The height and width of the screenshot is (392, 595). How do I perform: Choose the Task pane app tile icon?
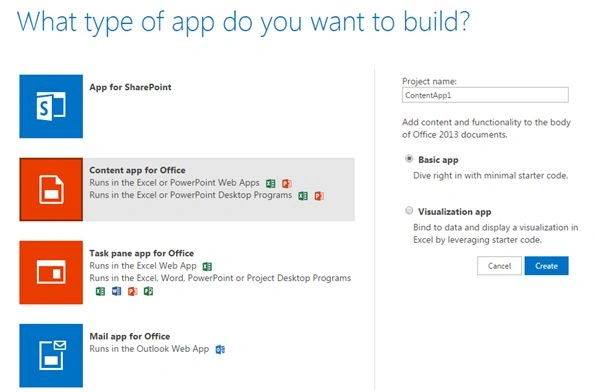point(51,272)
